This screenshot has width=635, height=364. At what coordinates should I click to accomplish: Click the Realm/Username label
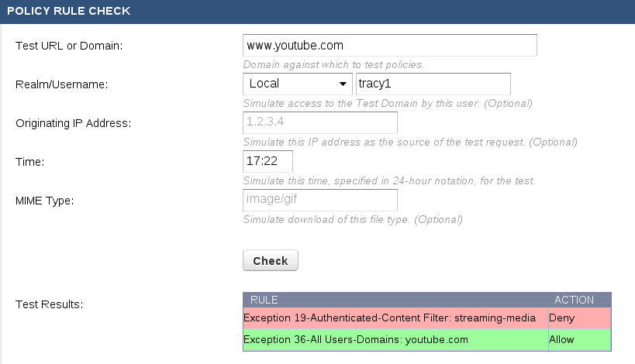click(61, 84)
